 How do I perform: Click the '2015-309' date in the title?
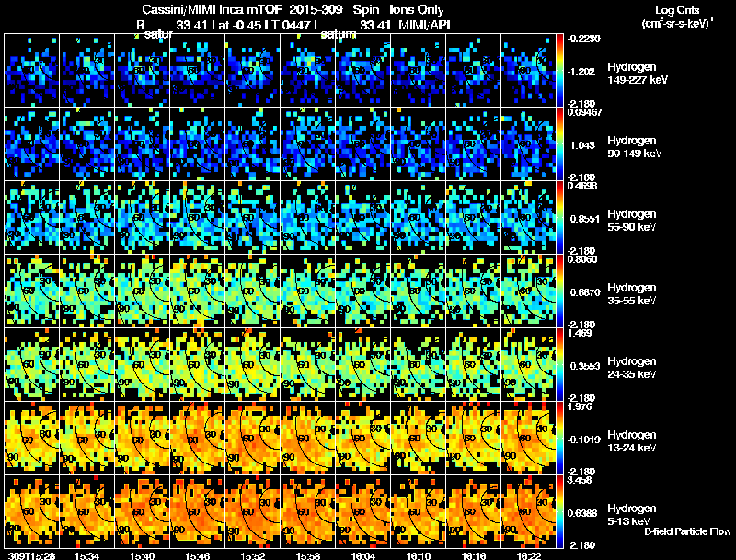(x=316, y=10)
